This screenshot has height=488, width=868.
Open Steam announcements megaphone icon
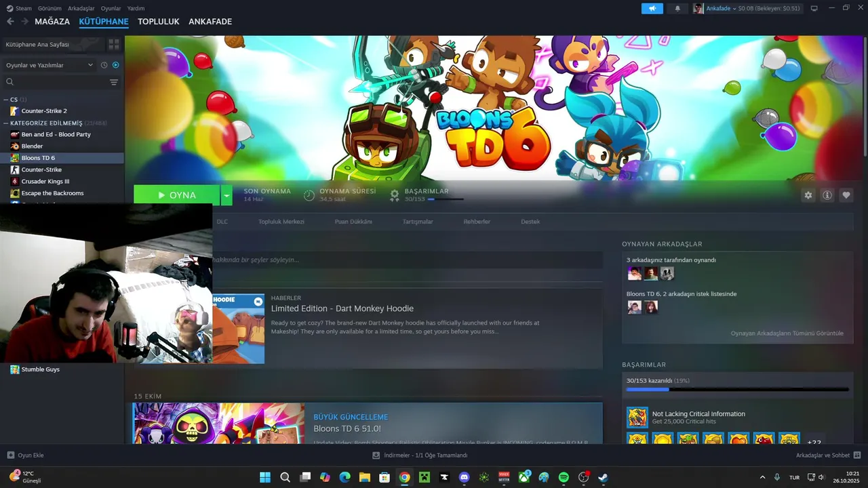pyautogui.click(x=652, y=8)
